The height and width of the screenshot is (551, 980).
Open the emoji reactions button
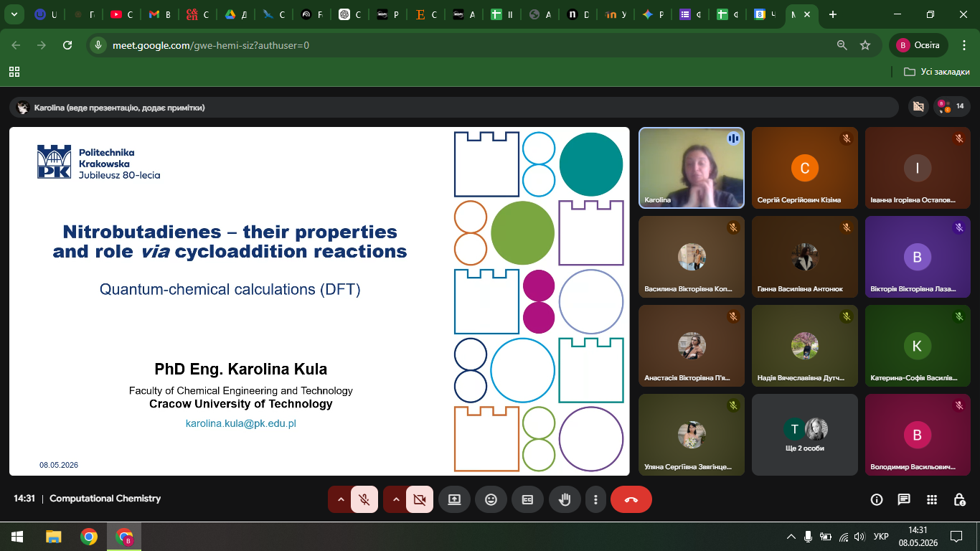tap(491, 499)
